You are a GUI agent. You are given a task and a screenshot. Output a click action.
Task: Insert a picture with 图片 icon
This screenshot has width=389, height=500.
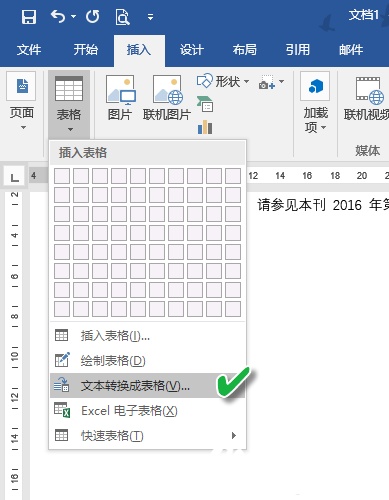pos(120,98)
